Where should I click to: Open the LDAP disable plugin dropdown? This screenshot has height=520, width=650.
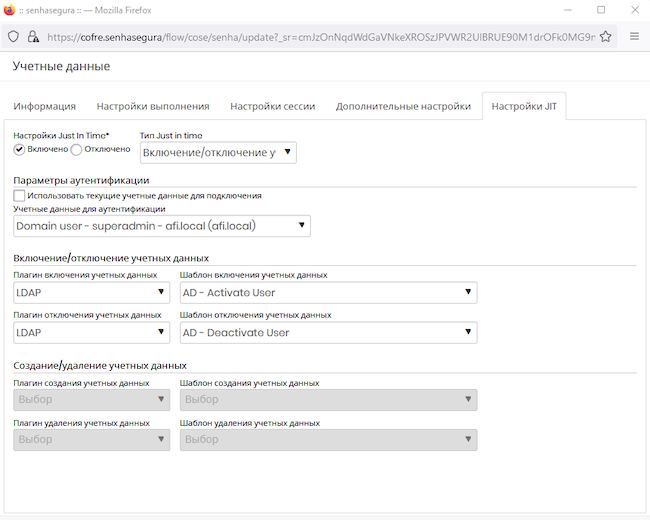91,332
